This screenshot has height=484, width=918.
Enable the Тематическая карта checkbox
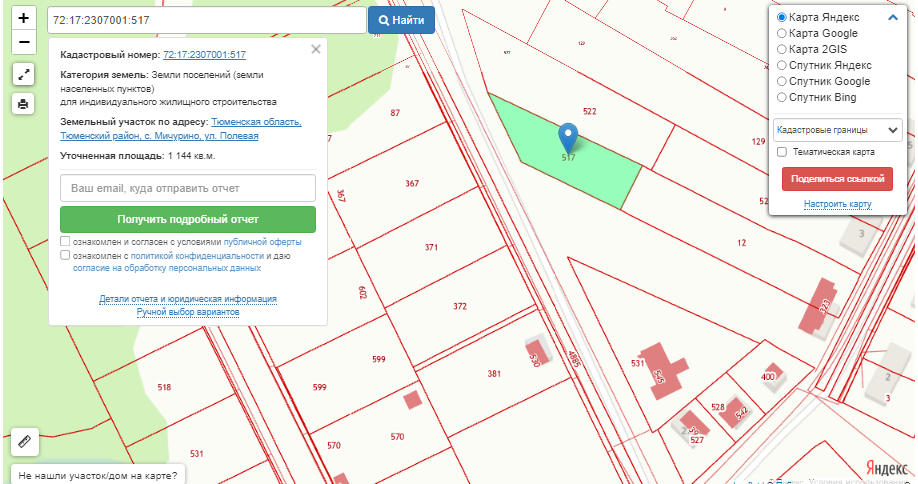pos(782,152)
